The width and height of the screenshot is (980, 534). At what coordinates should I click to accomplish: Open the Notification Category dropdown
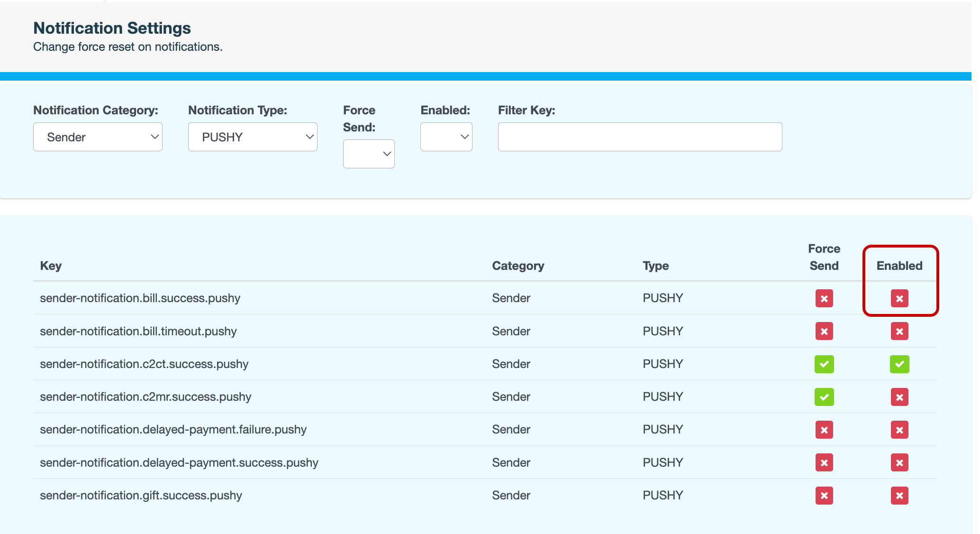point(98,137)
